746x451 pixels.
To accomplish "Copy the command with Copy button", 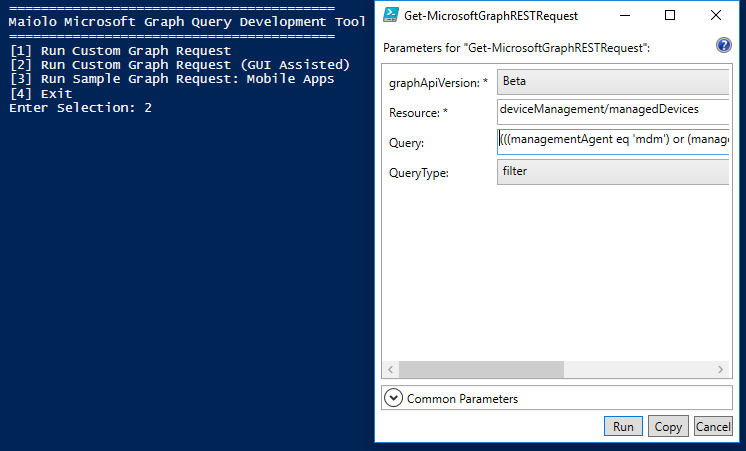I will click(x=668, y=426).
